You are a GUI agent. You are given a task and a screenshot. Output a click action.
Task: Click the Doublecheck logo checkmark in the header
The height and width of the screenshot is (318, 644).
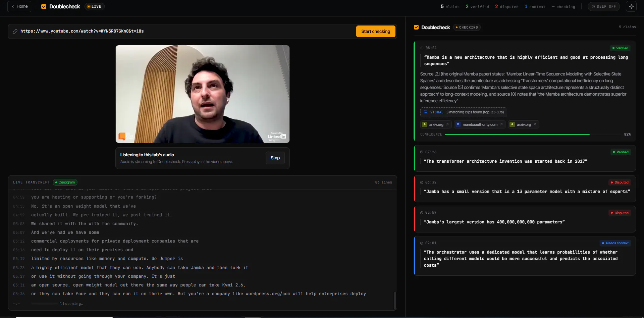tap(44, 6)
